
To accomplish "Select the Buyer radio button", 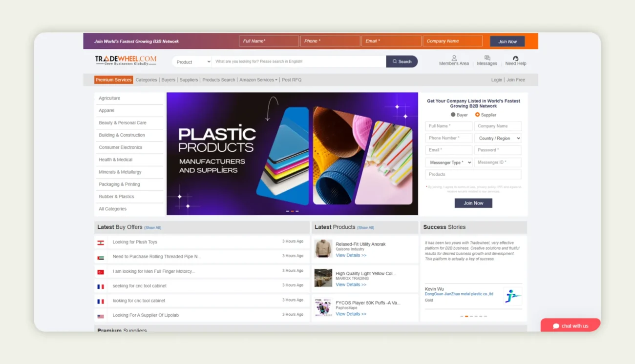I will [453, 115].
